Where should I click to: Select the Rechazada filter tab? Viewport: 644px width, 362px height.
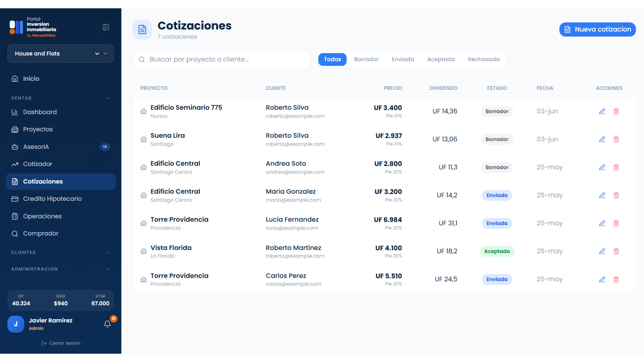point(483,59)
